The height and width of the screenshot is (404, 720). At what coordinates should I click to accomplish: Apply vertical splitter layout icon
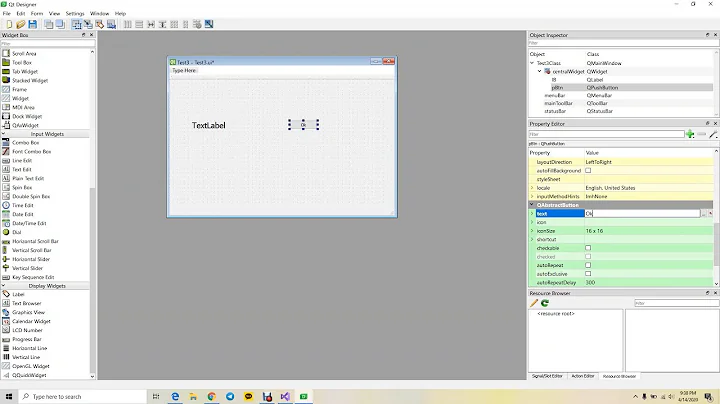(x=162, y=24)
